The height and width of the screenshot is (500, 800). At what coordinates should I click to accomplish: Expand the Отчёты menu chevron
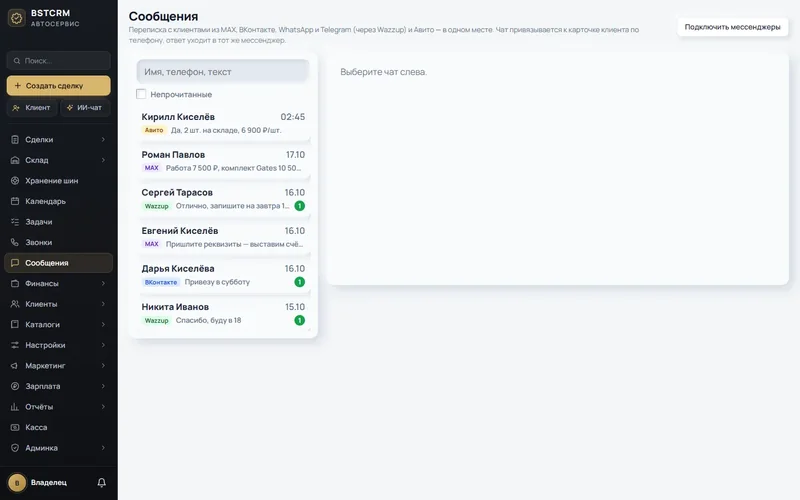tap(103, 407)
